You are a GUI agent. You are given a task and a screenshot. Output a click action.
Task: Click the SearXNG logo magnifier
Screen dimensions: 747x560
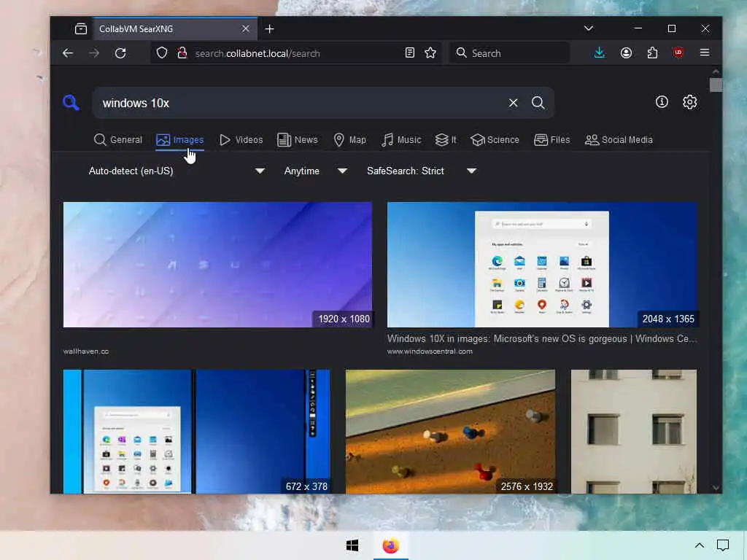[x=71, y=102]
